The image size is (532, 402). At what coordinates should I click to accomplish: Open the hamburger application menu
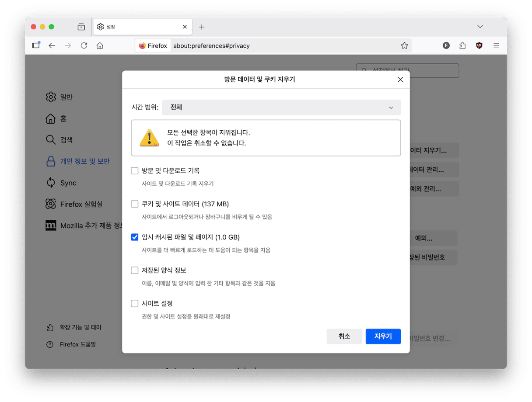tap(496, 45)
